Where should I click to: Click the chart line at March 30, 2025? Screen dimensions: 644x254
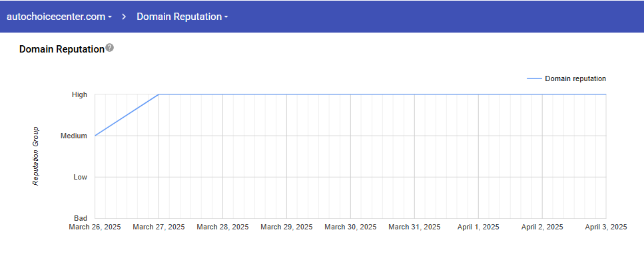click(x=350, y=94)
